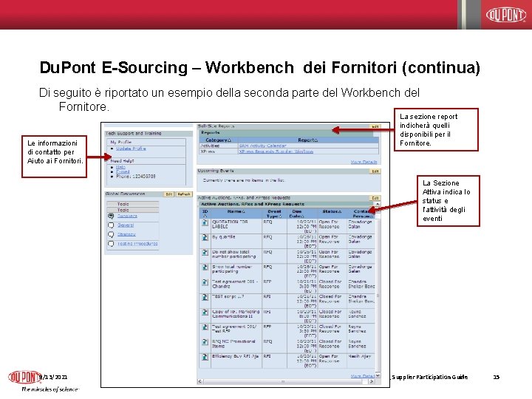Sort reports by Category column
The width and height of the screenshot is (532, 399).
(x=218, y=140)
